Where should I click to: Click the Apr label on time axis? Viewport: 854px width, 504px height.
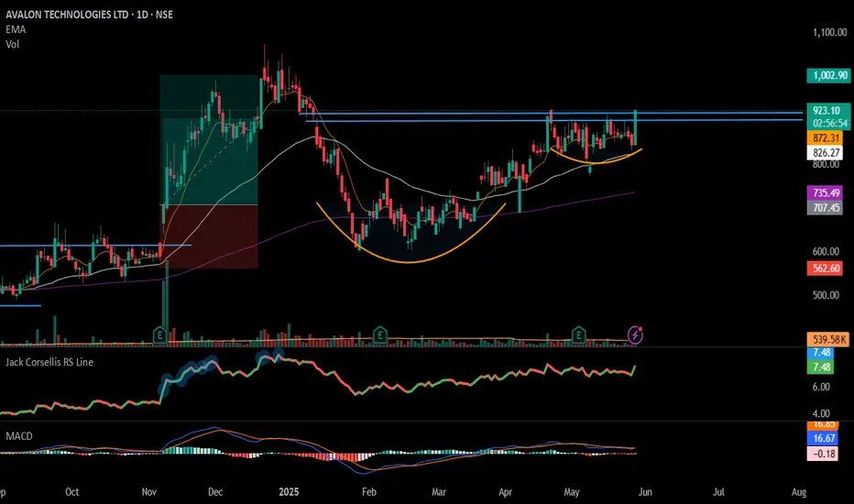[505, 492]
